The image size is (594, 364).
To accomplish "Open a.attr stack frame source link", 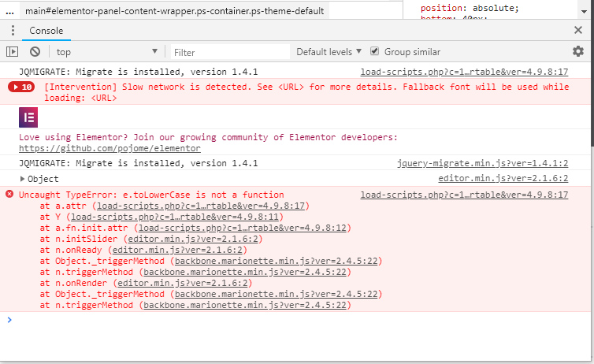I will click(201, 206).
